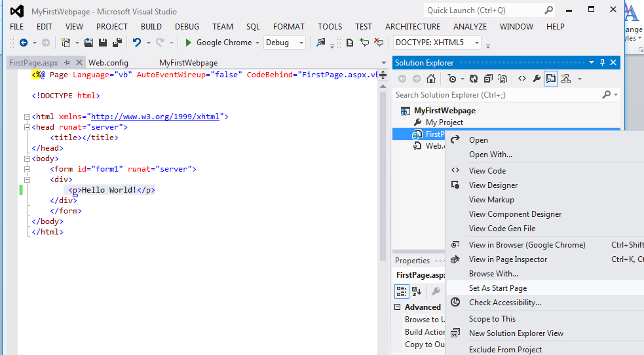Click the Solution Explorer search magnifier icon

click(x=606, y=95)
